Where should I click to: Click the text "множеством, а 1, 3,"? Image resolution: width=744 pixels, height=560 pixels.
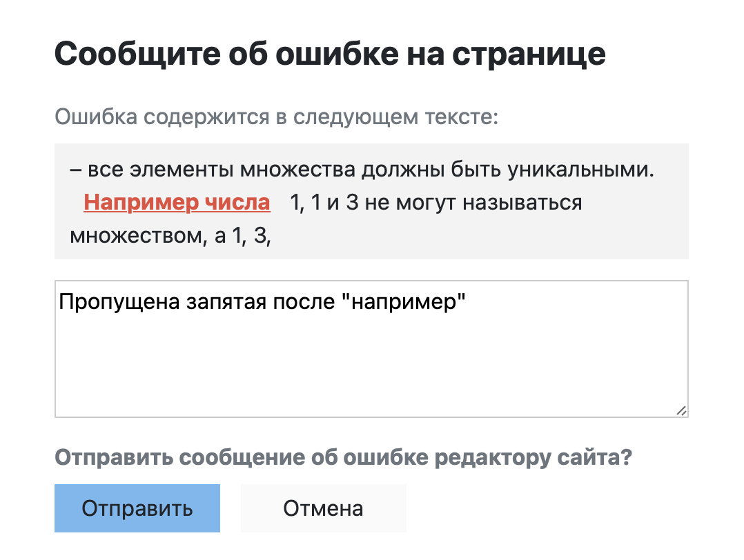[169, 236]
